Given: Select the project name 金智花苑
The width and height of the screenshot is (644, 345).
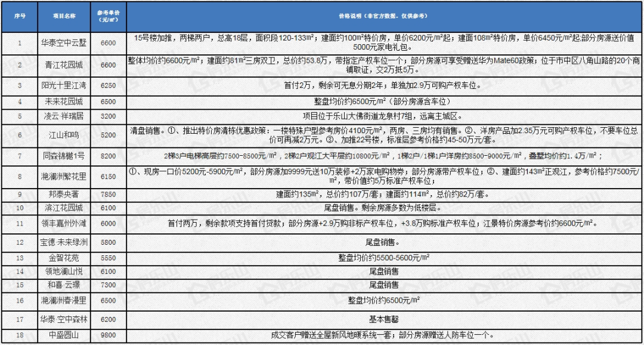Looking at the screenshot, I should coord(64,258).
